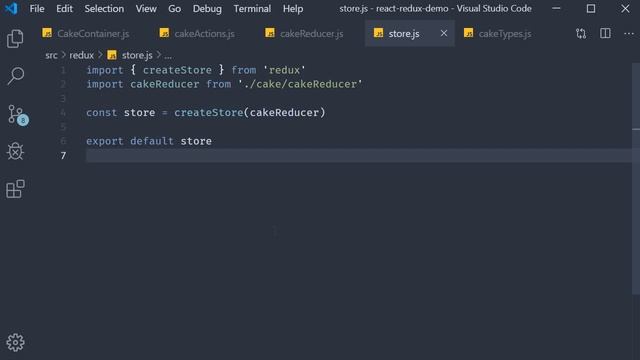Click the store.js breadcrumb segment
Screen dimensions: 640x360
click(137, 55)
